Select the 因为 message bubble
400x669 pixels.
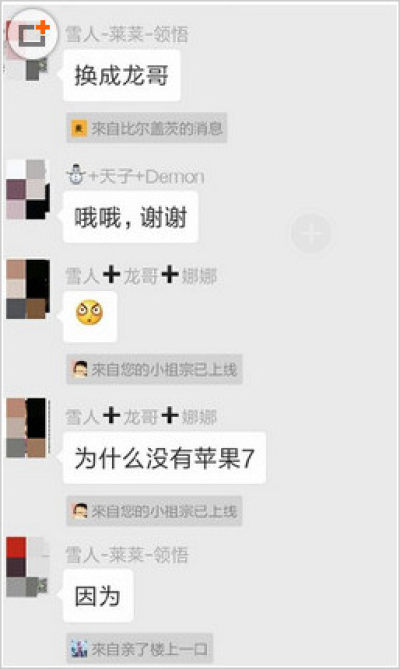click(98, 596)
